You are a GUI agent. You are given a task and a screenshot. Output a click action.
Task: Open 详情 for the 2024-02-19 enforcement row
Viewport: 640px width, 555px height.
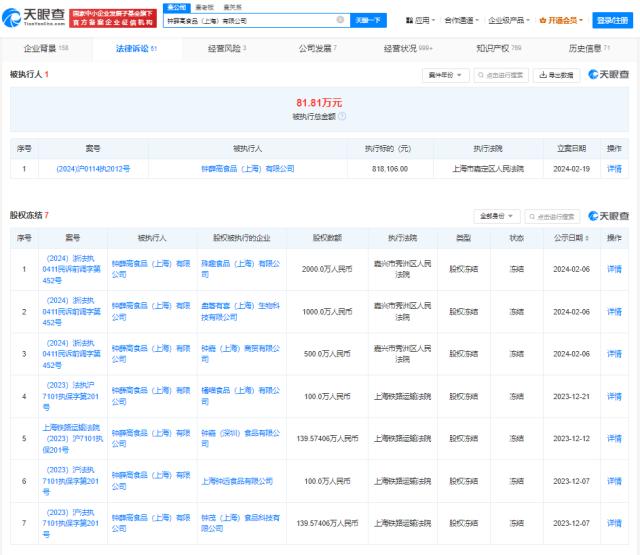(614, 169)
